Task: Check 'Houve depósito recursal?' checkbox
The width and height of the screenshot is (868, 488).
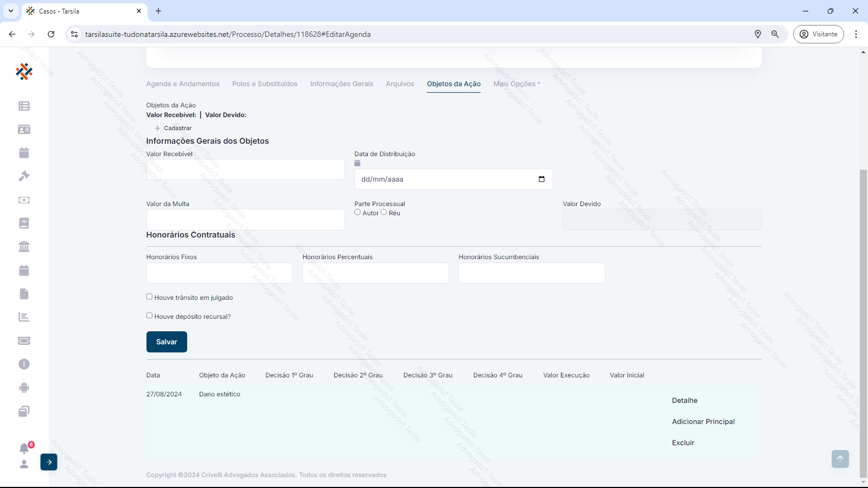Action: tap(149, 316)
